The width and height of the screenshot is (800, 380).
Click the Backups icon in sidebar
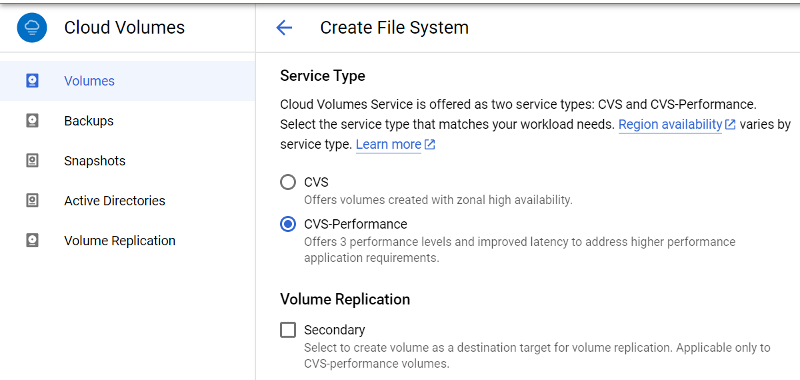[x=32, y=121]
